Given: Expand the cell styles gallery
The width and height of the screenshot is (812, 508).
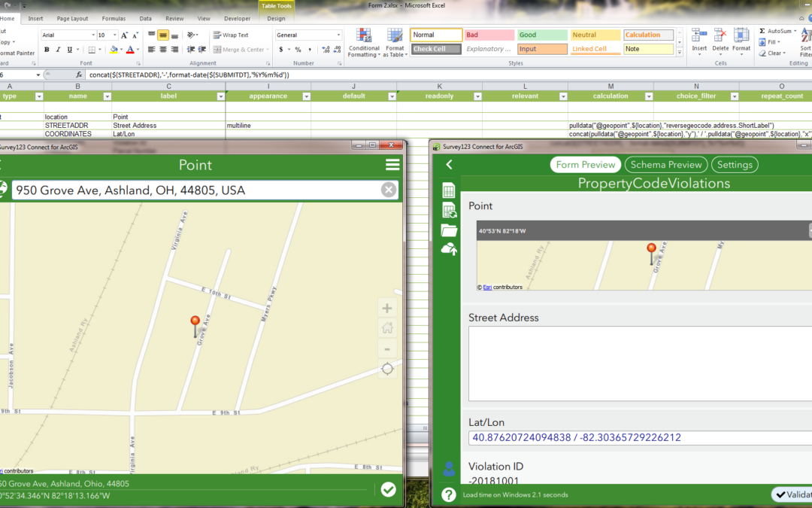Looking at the screenshot, I should 680,53.
